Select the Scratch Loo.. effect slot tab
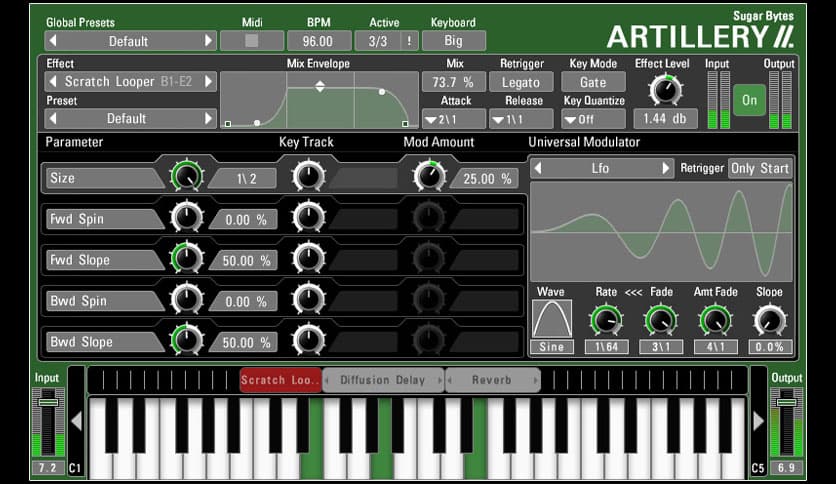 point(280,380)
